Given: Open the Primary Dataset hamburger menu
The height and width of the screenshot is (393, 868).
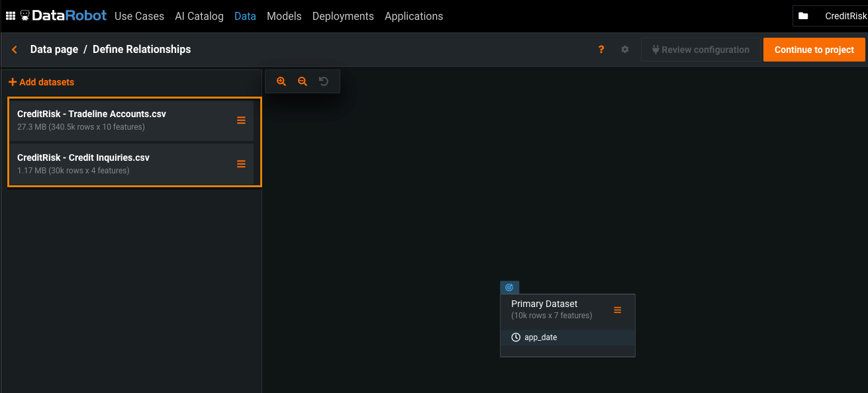Looking at the screenshot, I should click(617, 310).
